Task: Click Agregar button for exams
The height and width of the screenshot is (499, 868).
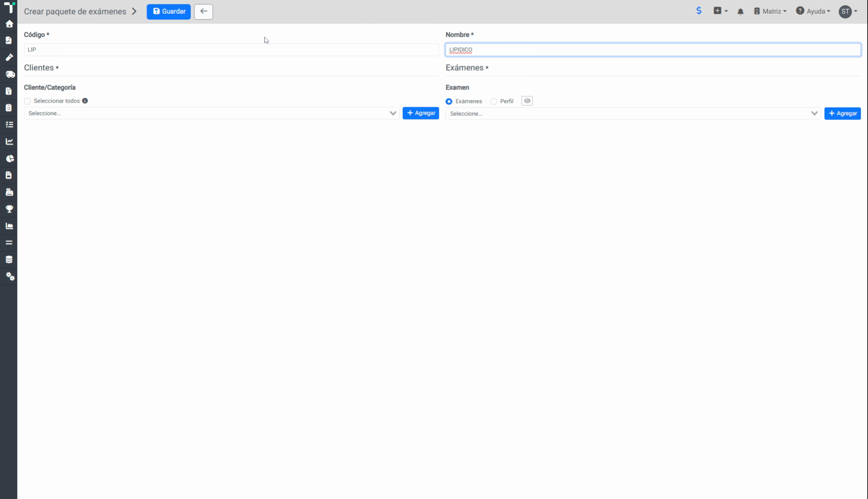Action: 843,113
